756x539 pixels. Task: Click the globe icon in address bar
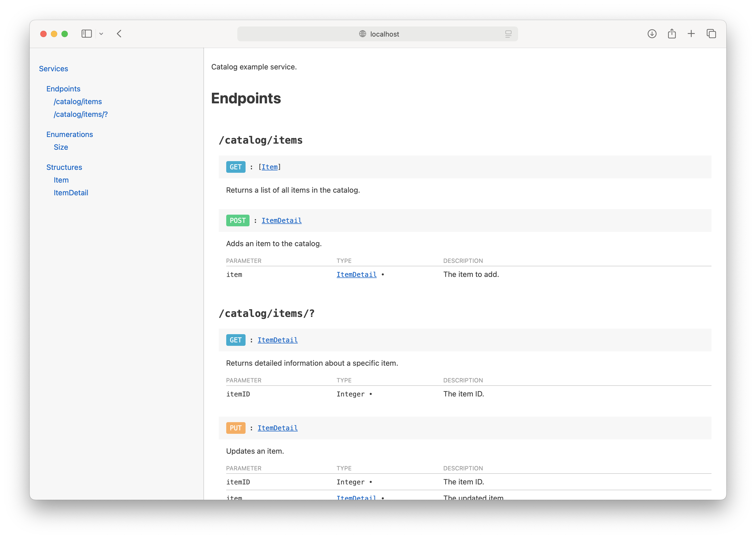pos(363,34)
